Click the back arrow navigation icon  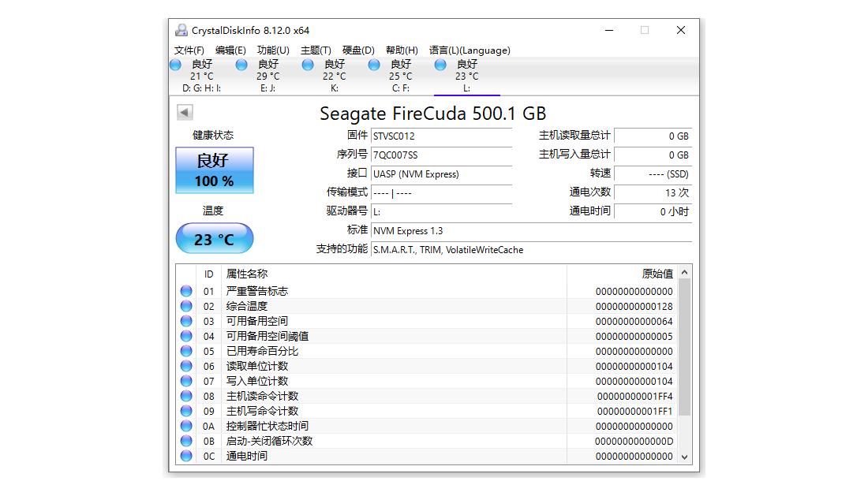tap(183, 112)
